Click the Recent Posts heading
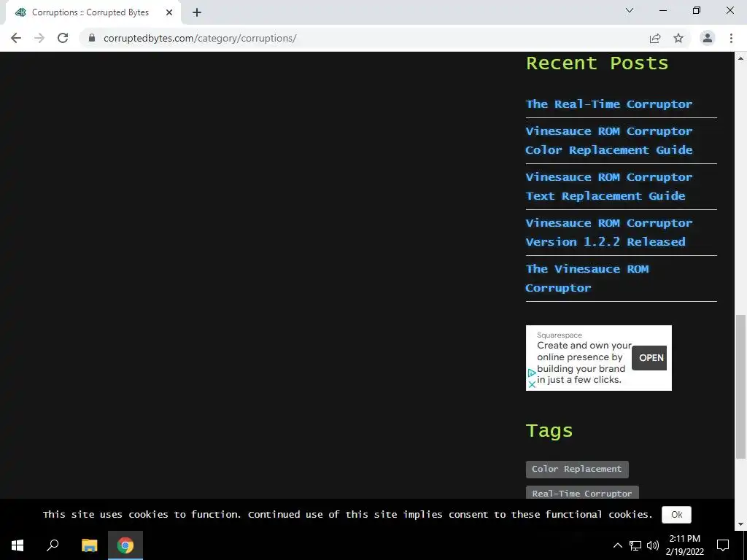Viewport: 747px width, 560px height. pyautogui.click(x=597, y=63)
